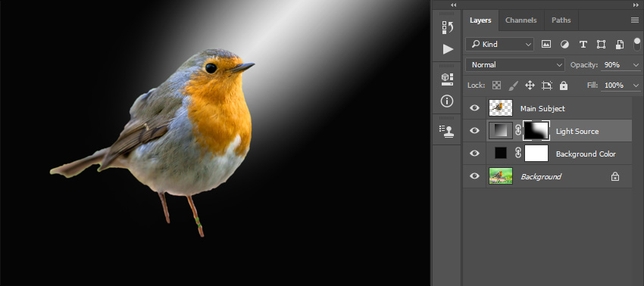Click the Fill label
Viewport: 644px width, 286px height.
coord(592,85)
